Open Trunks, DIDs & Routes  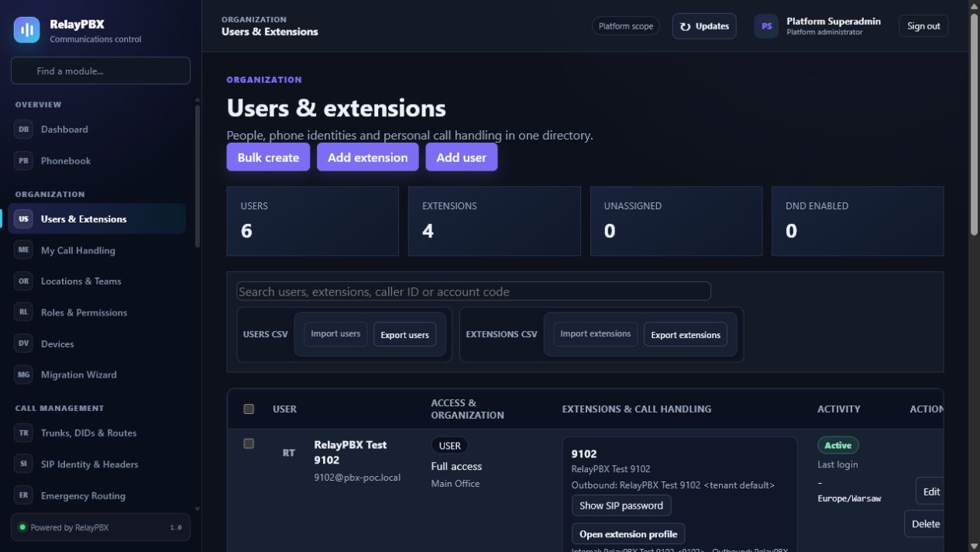point(98,433)
